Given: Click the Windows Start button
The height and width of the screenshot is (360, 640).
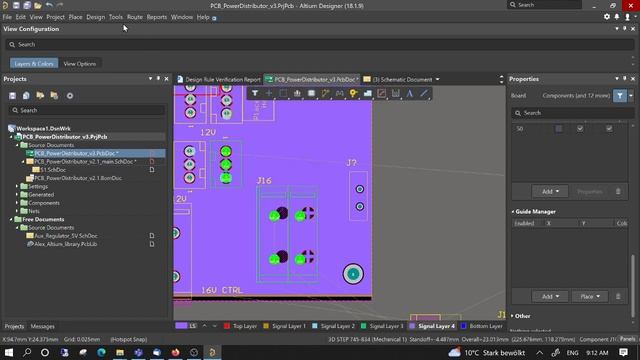Looking at the screenshot, I should [x=9, y=352].
